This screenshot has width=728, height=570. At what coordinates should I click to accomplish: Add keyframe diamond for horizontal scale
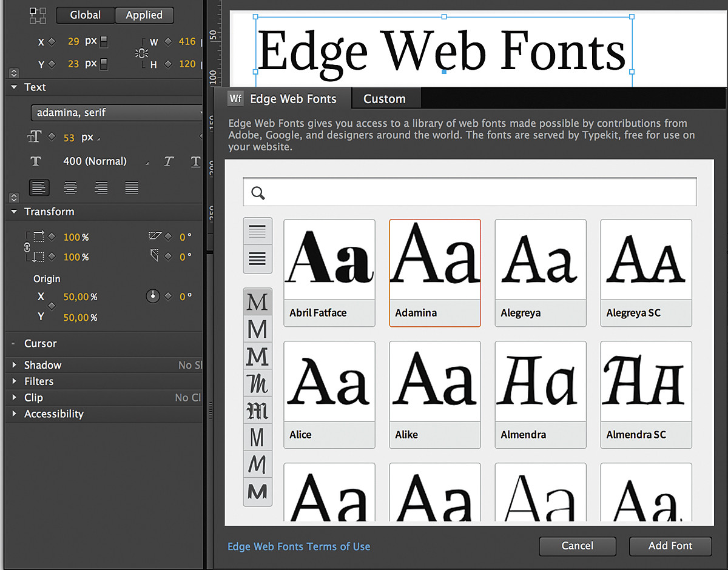tap(52, 237)
